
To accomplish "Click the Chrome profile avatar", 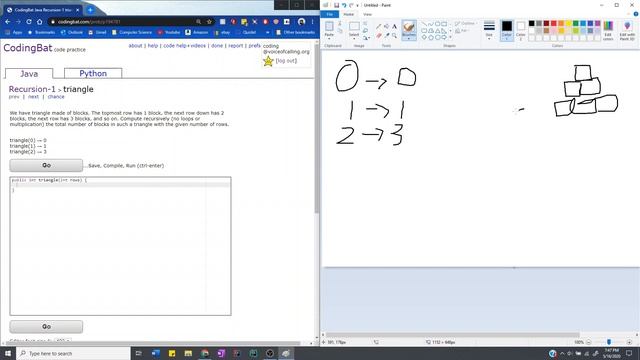I will click(302, 22).
